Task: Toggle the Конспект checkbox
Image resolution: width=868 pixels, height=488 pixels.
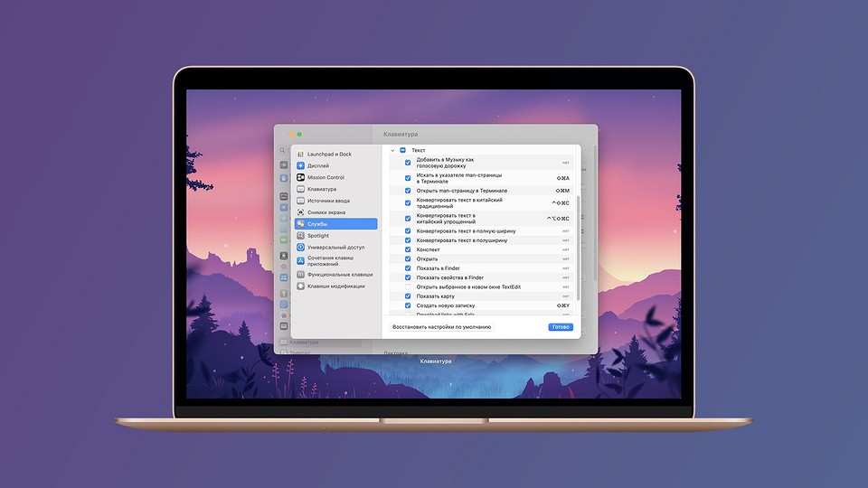Action: point(408,249)
